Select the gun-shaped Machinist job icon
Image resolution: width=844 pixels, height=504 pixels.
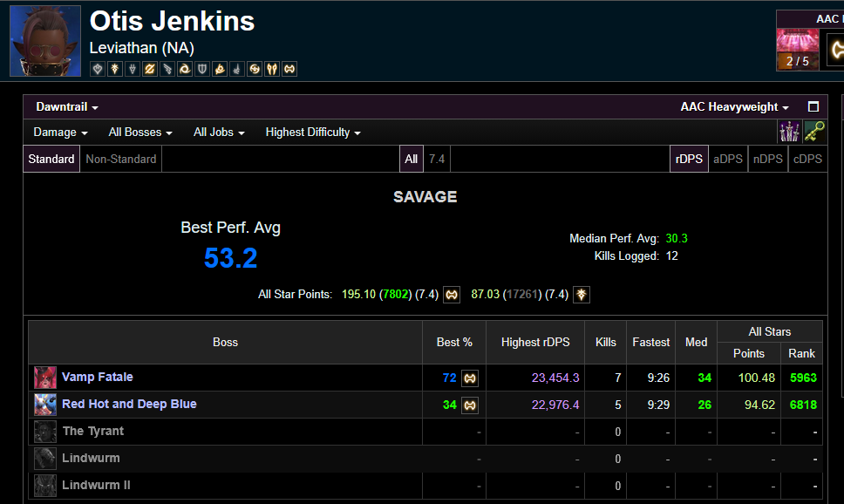pyautogui.click(x=167, y=69)
